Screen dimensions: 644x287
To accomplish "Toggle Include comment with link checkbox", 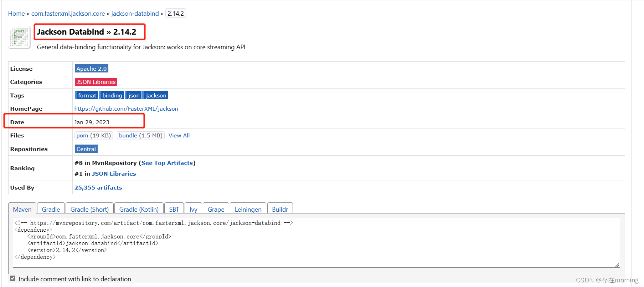I will [x=13, y=278].
